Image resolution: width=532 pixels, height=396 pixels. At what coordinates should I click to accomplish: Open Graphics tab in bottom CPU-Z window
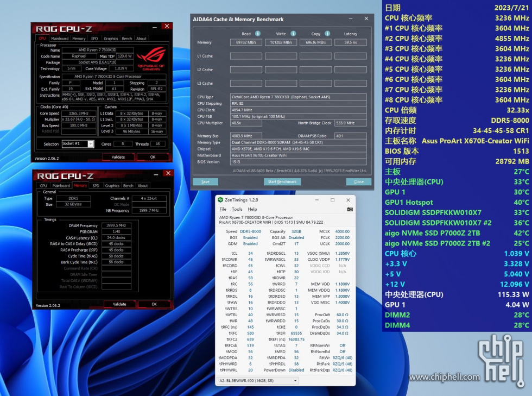(112, 186)
